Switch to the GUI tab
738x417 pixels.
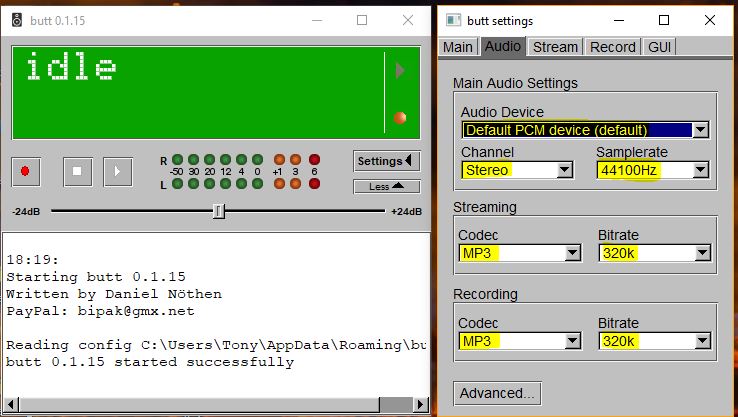click(x=659, y=47)
